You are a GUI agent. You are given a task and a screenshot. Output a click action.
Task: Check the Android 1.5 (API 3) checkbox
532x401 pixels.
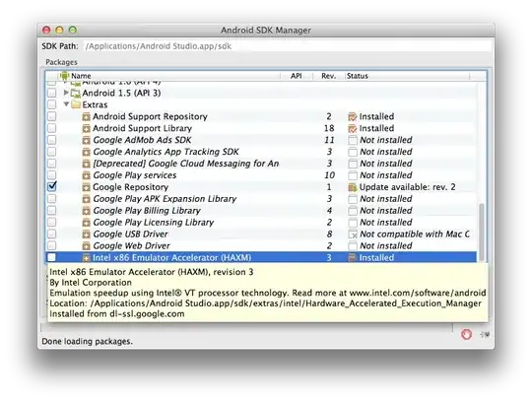point(52,93)
